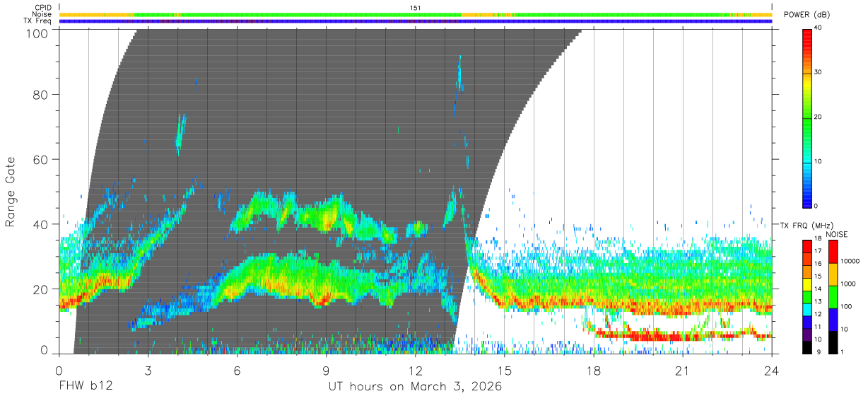Click the '10000' label on NOISE scale
The image size is (868, 401).
coord(850,261)
